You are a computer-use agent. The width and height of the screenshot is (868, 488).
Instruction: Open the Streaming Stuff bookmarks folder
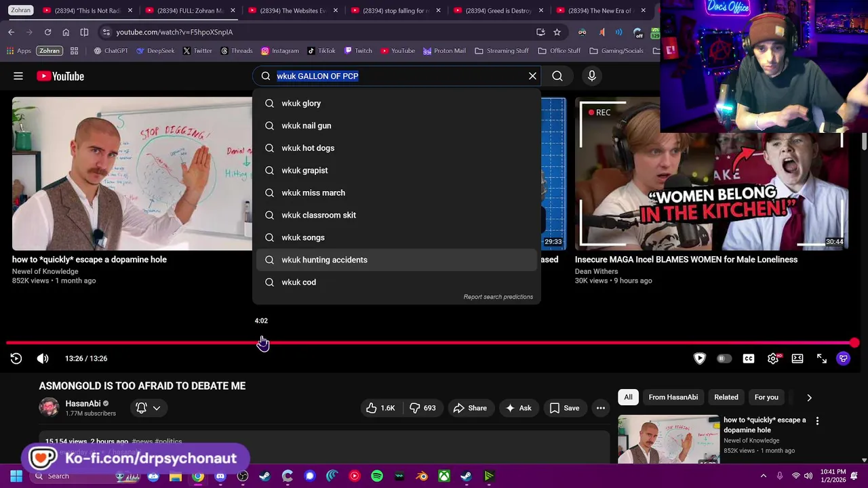click(x=502, y=51)
